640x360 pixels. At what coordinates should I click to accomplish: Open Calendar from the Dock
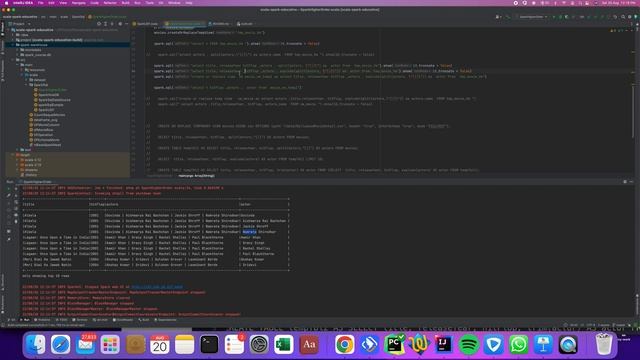point(160,344)
